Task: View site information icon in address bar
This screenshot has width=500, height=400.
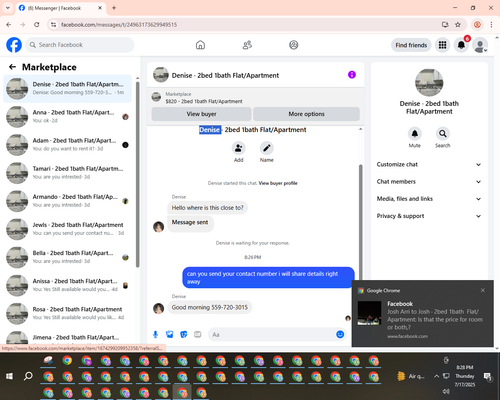Action: [x=53, y=25]
